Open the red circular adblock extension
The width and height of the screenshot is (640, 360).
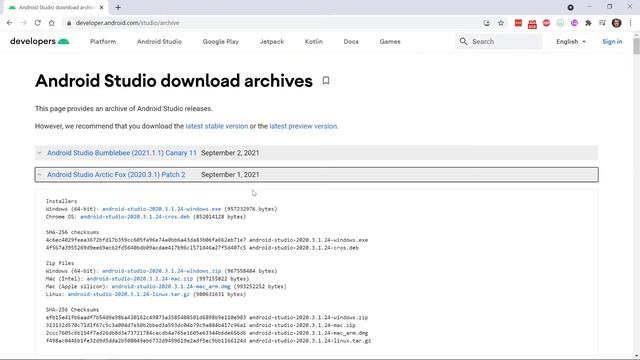(547, 23)
